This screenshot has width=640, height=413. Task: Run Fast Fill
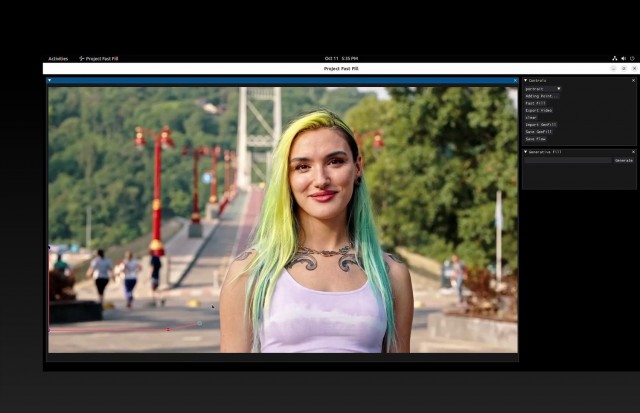pyautogui.click(x=535, y=103)
